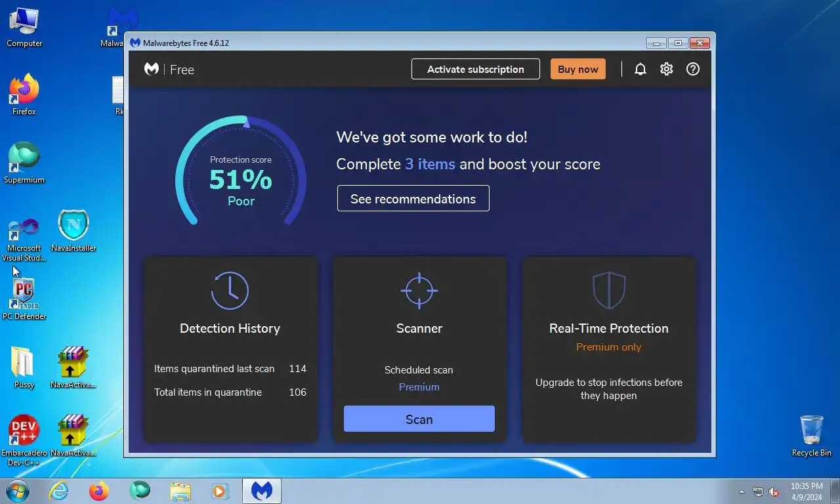Click 'Upgrade to stop infections' text
The image size is (840, 504).
(609, 389)
